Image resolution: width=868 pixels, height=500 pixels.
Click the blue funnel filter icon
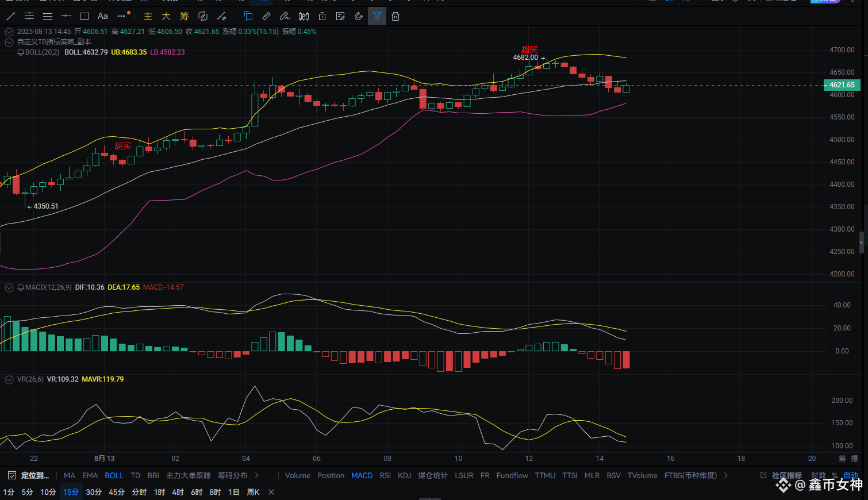pyautogui.click(x=377, y=16)
